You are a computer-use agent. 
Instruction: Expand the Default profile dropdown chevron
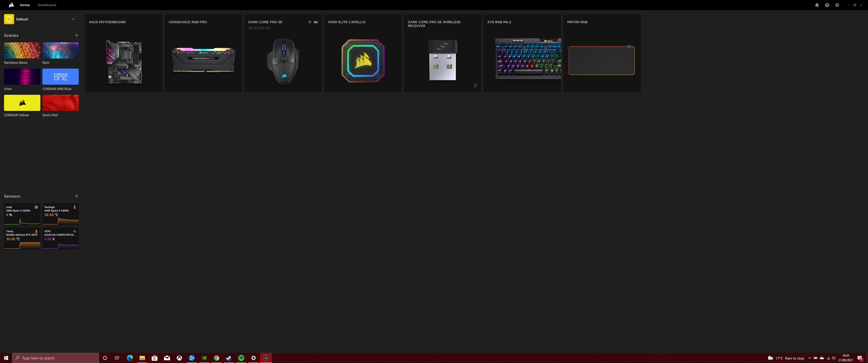tap(72, 19)
